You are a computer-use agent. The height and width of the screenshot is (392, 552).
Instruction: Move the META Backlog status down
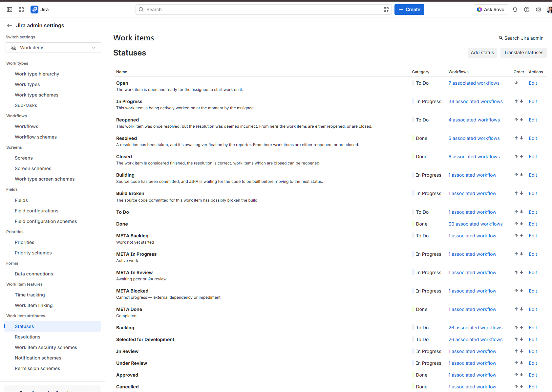(521, 236)
